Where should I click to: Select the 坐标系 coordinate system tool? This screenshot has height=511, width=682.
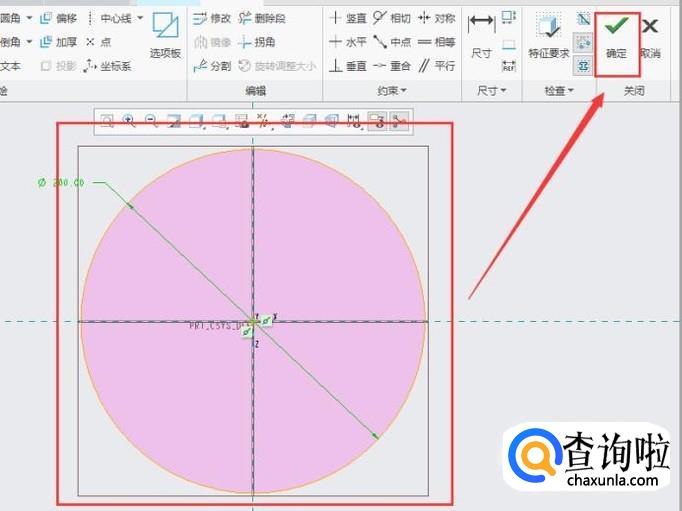[x=107, y=66]
